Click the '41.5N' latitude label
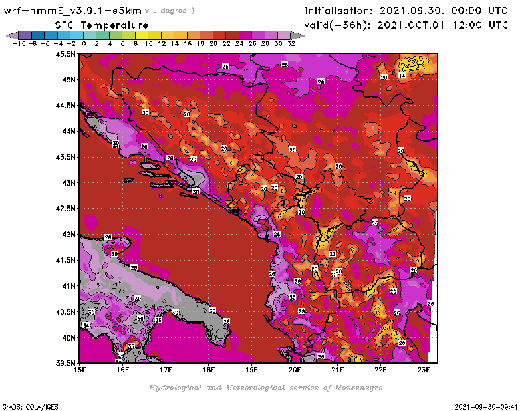 pos(65,260)
